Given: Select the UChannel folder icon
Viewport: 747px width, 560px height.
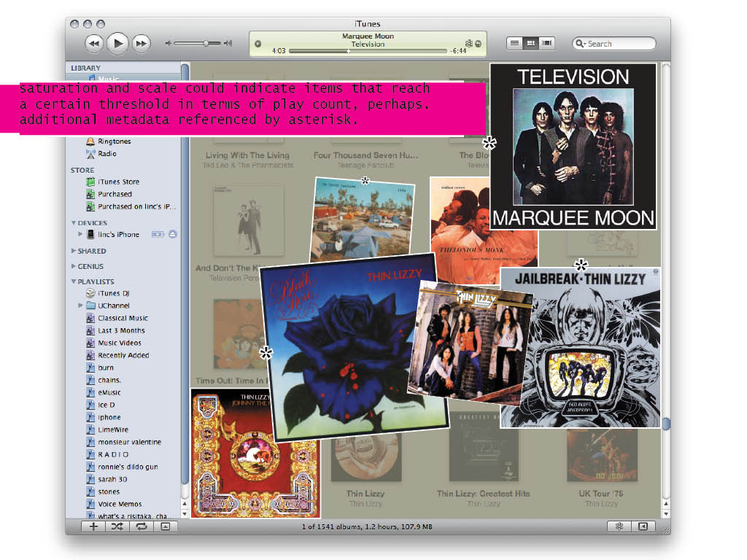Looking at the screenshot, I should click(90, 306).
